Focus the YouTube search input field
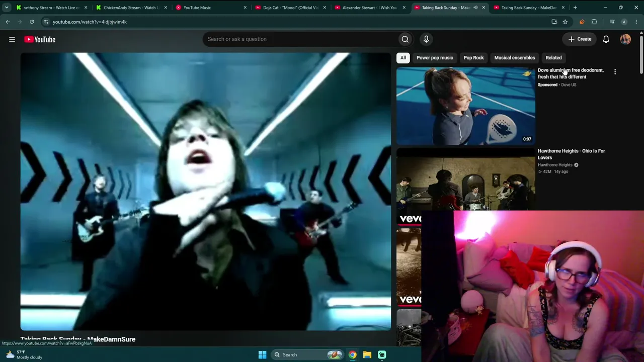Viewport: 644px width, 362px height. coord(300,39)
